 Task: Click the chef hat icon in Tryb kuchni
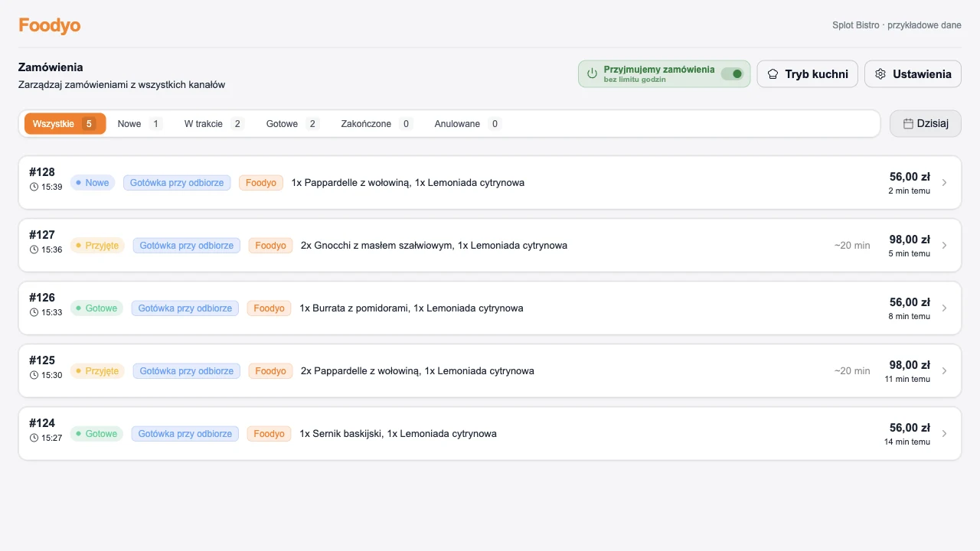(x=773, y=74)
